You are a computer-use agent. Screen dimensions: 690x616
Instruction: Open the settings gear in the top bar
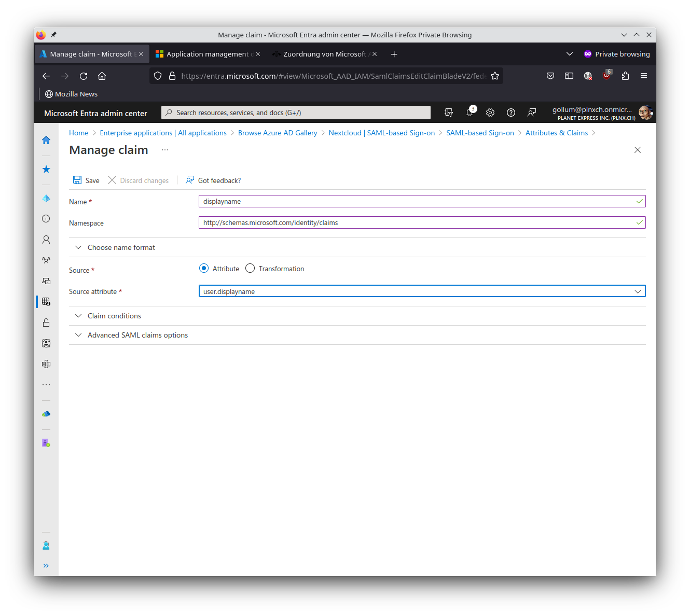point(490,113)
